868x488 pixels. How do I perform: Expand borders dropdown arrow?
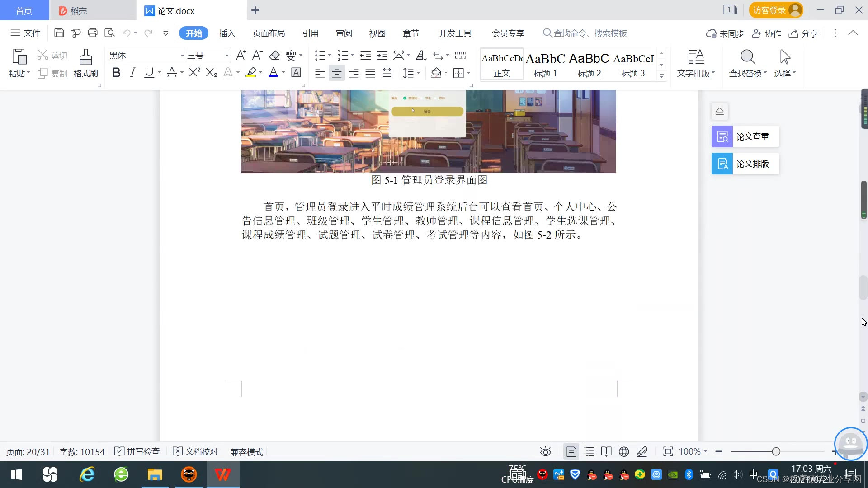tap(468, 73)
